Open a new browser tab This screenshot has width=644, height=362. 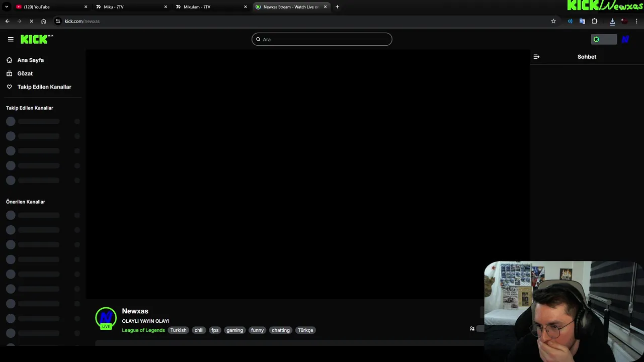coord(337,7)
